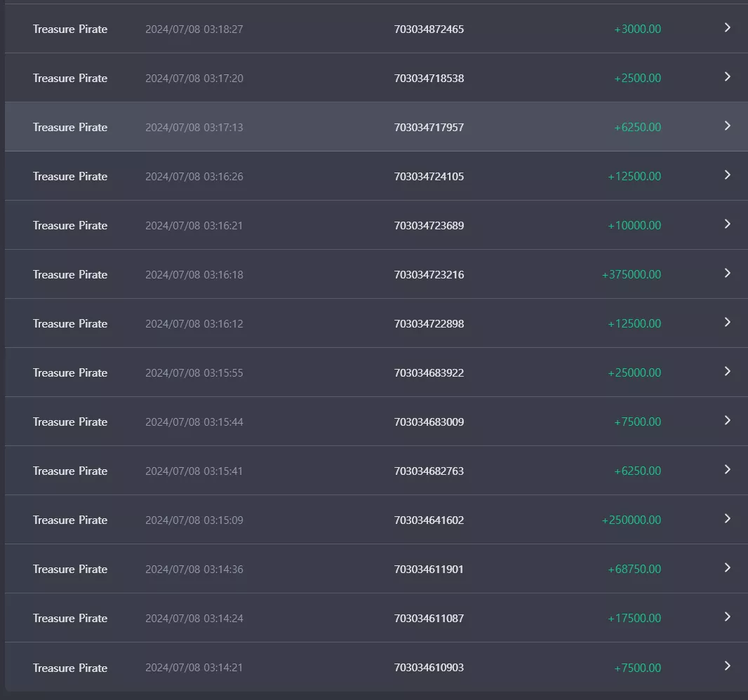Screen dimensions: 748x700
Task: Click the timestamp 2024/07/08 03:15:55
Action: tap(194, 373)
